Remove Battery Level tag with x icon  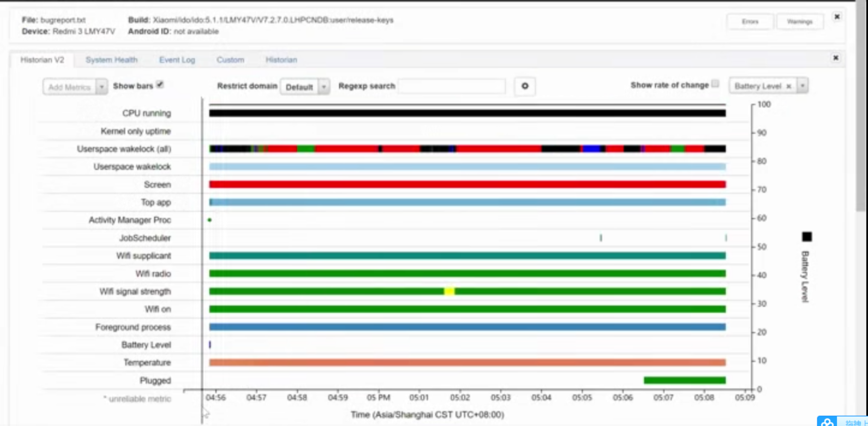click(x=789, y=86)
